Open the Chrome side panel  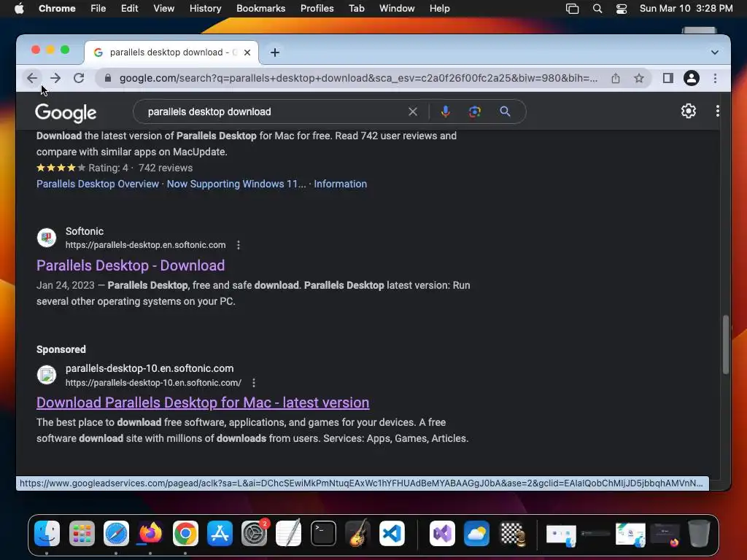(668, 78)
